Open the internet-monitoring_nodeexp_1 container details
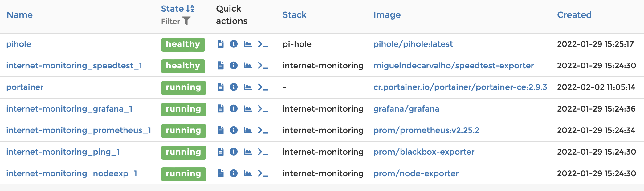Viewport: 644px width, 191px height. (72, 173)
